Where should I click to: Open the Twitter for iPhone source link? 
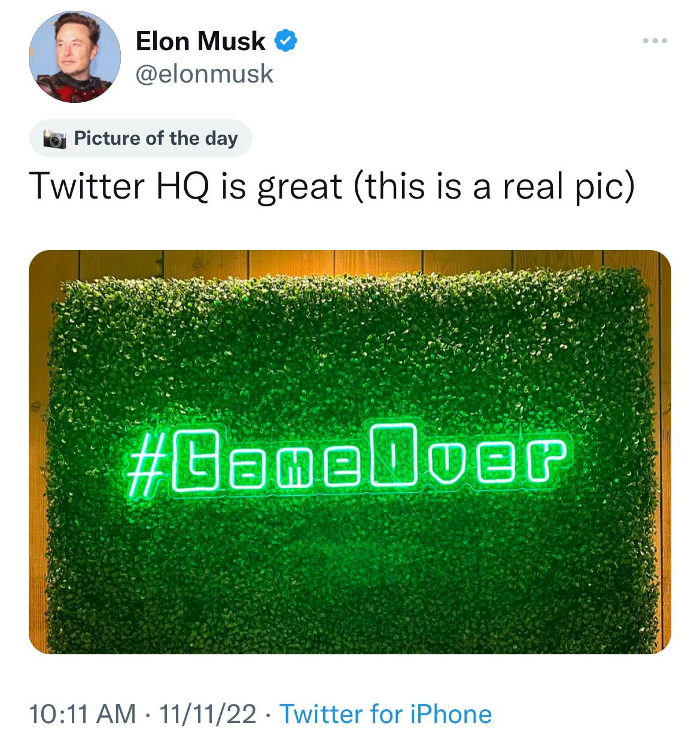tap(385, 714)
